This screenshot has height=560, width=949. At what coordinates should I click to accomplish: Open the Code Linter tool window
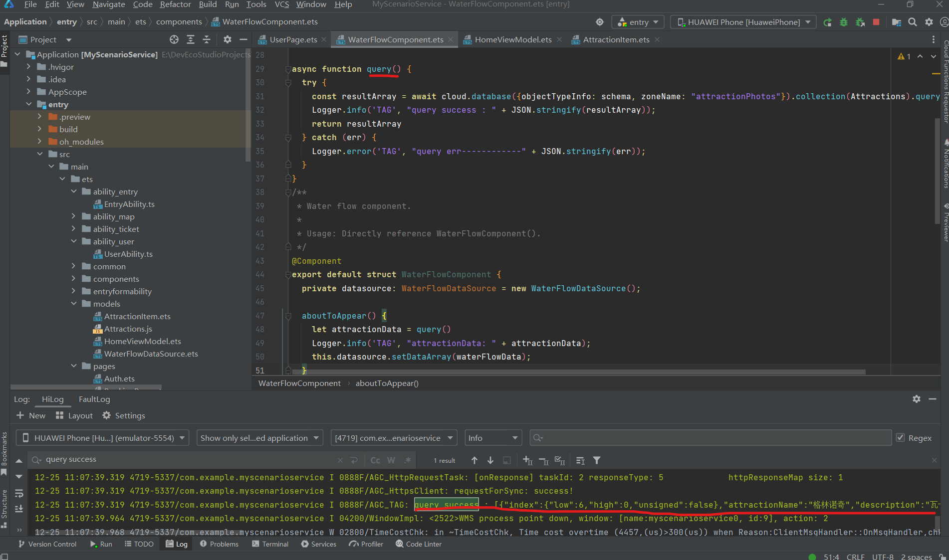pos(419,544)
